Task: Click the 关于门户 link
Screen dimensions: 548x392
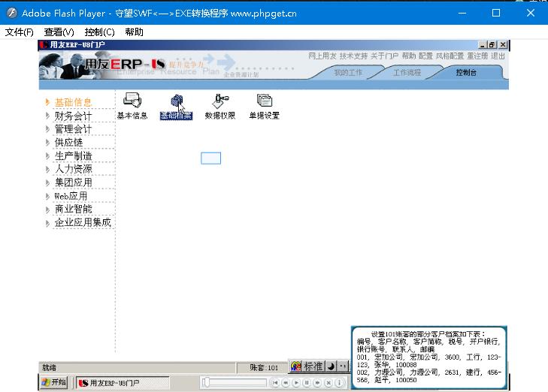Action: (x=384, y=56)
